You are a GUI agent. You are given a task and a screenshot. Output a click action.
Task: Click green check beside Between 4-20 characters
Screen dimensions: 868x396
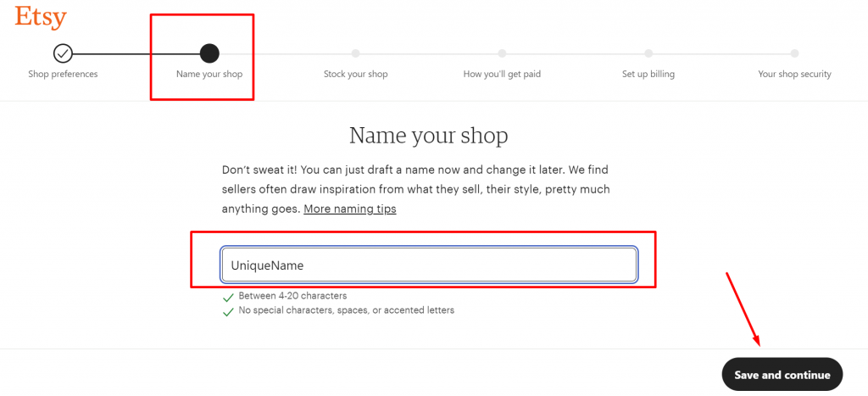click(227, 297)
